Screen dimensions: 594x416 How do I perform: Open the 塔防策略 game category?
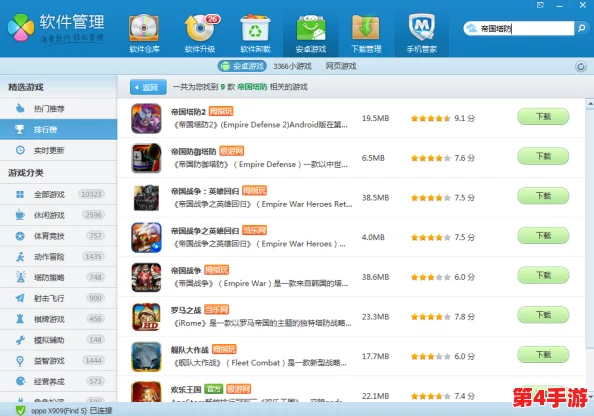[x=58, y=277]
